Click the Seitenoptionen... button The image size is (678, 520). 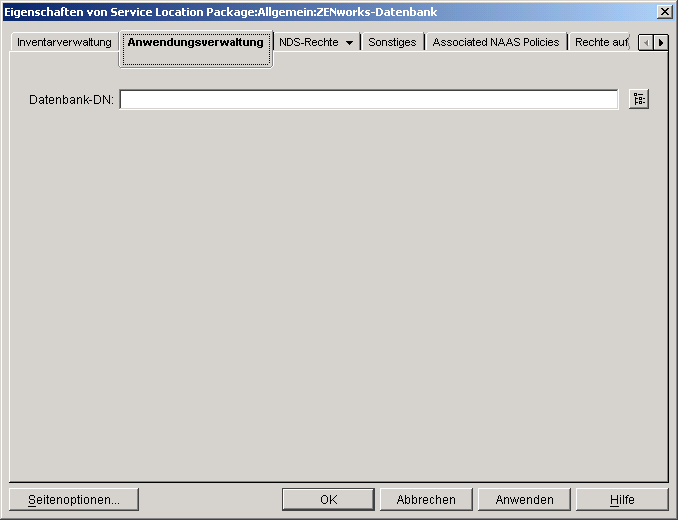tap(74, 500)
